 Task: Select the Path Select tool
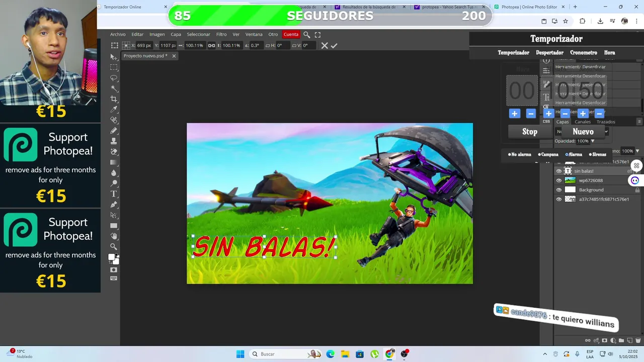click(114, 215)
